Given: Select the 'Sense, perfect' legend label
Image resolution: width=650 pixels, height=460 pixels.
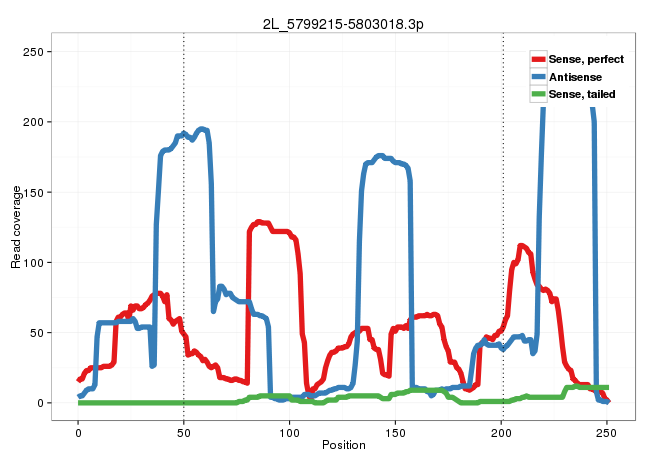Looking at the screenshot, I should tap(586, 59).
